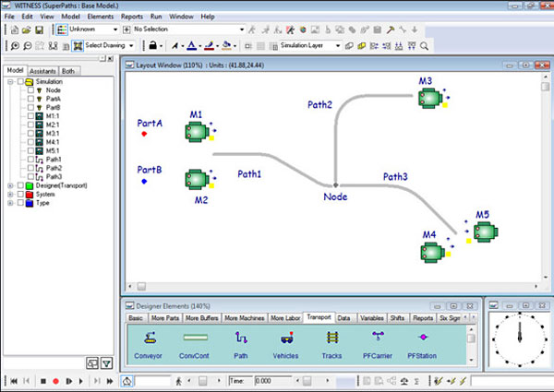Click the search magnifier at the toolbar end
Viewport: 554px width, 392px height.
coord(425,46)
